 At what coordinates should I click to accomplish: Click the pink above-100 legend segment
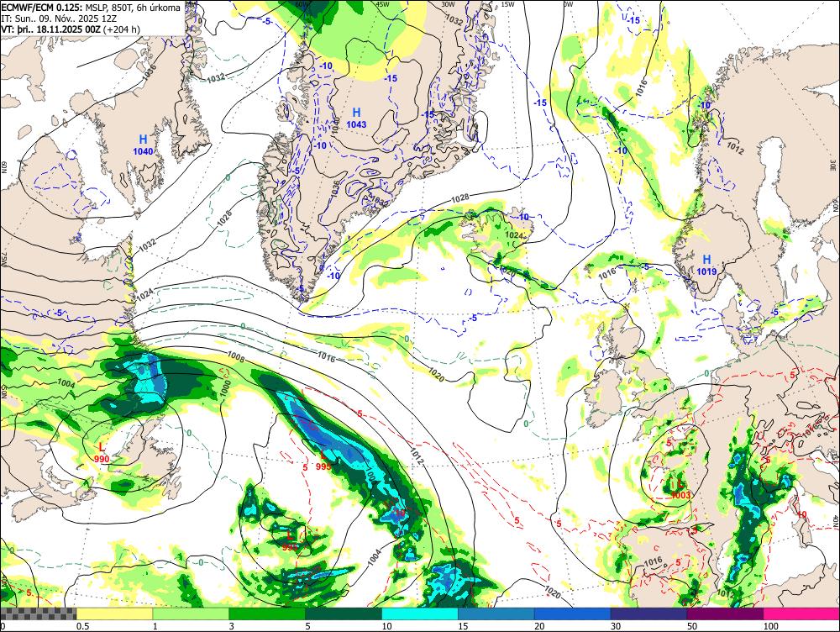tap(801, 614)
